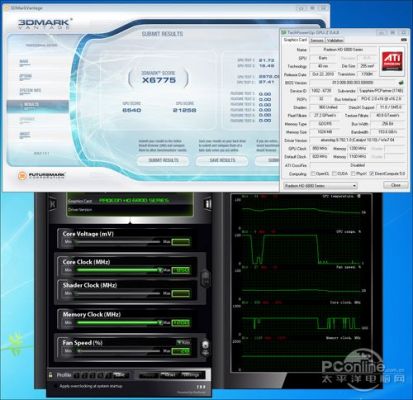
Task: Click the Core Voltage slider track
Action: 117,242
